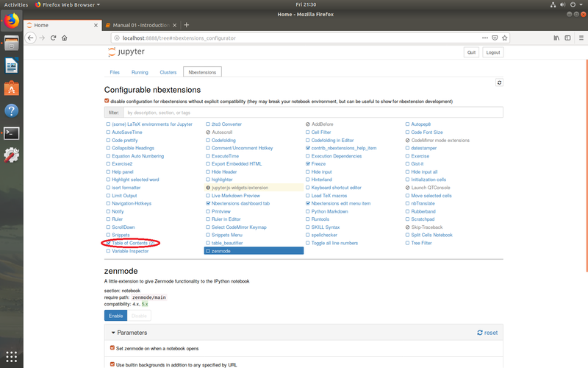The image size is (588, 368).
Task: Show site information icon in address bar
Action: coord(117,38)
